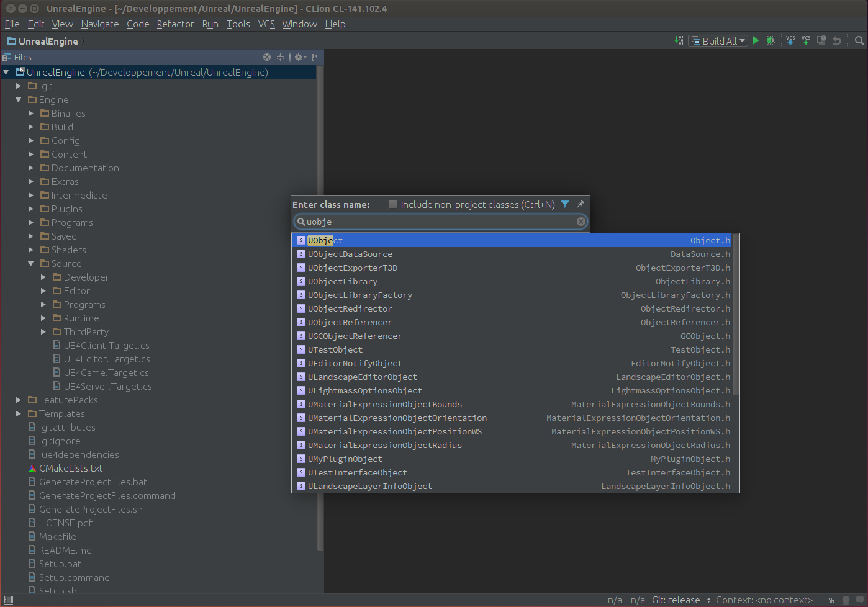
Task: Click the inspector hat icon in status bar
Action: pos(846,600)
